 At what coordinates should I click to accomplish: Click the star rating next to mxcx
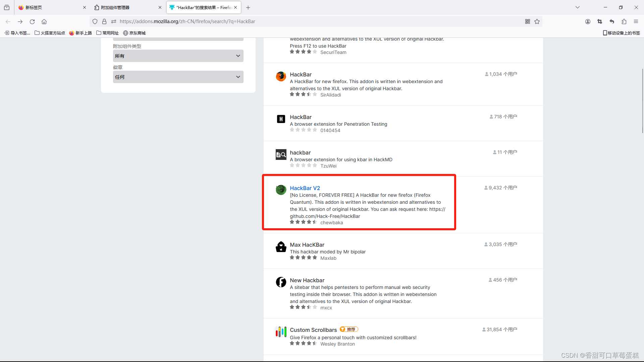coord(303,307)
